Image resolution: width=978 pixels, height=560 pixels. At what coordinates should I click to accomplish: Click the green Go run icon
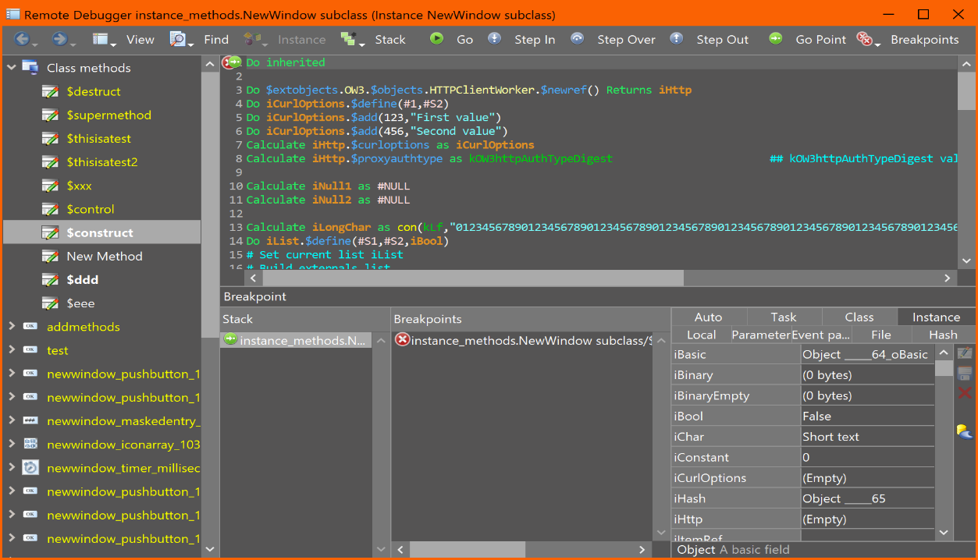(437, 38)
